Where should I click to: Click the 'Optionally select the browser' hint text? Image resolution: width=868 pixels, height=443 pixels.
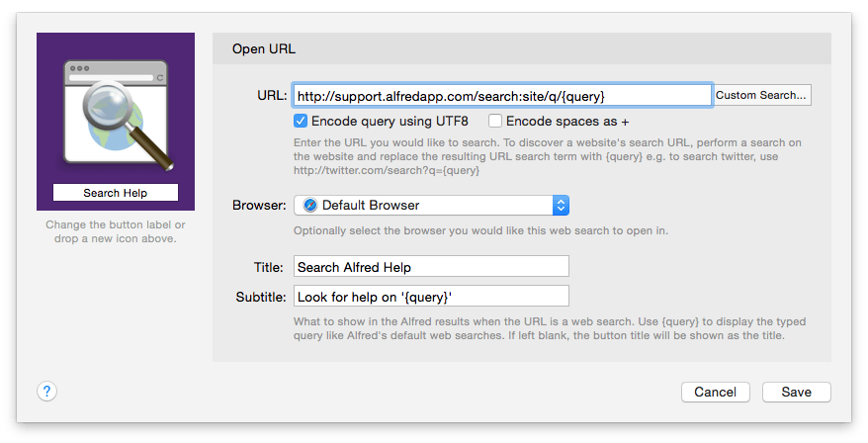[480, 230]
